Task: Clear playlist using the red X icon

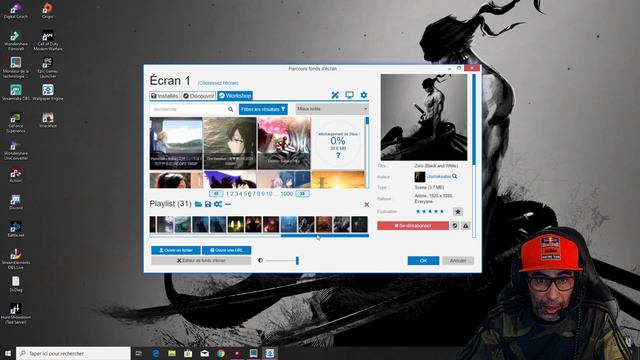Action: 367,204
